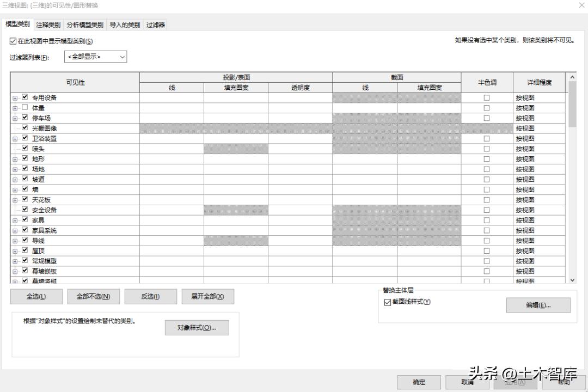Open the 过滤器 tab
This screenshot has width=588, height=392.
coord(156,24)
